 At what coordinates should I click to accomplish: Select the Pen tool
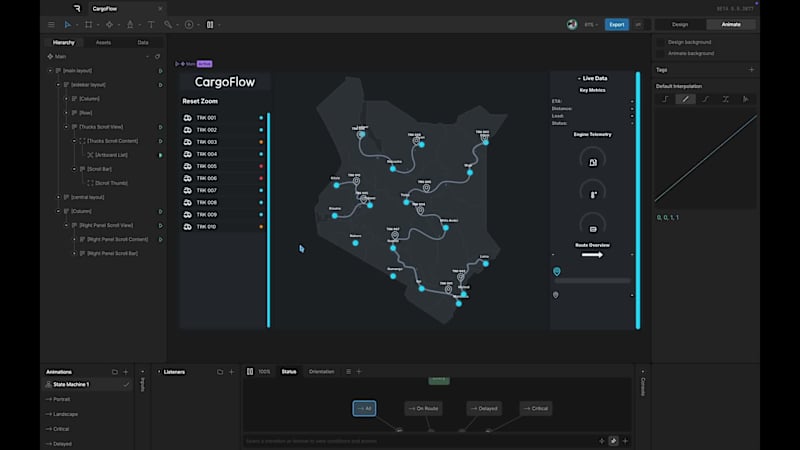tap(130, 24)
